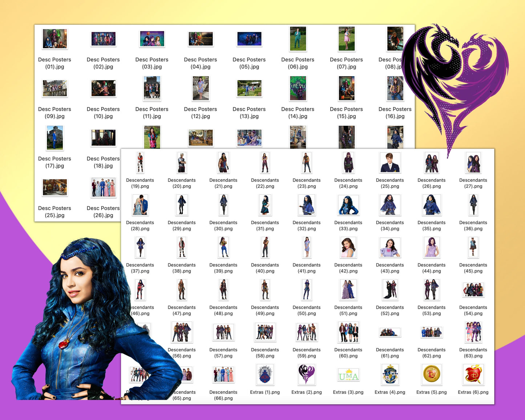Image resolution: width=525 pixels, height=420 pixels.
Task: Select the Jay cutout Descendants (40).png
Action: coord(265,247)
